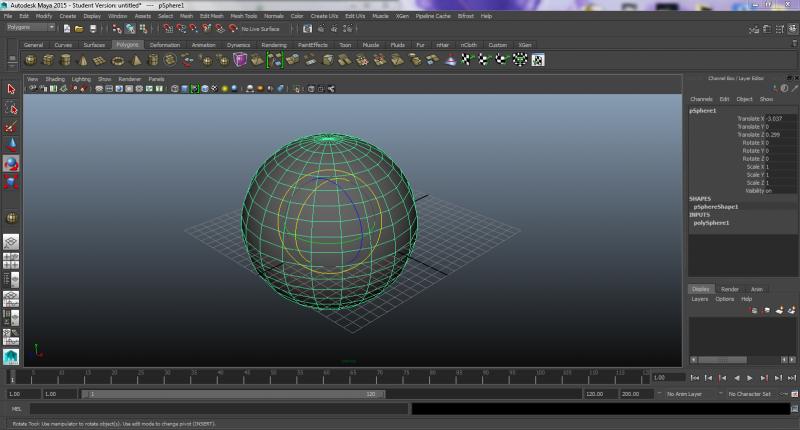The image size is (800, 430).
Task: Open the No Anim Layer dropdown
Action: tap(685, 394)
